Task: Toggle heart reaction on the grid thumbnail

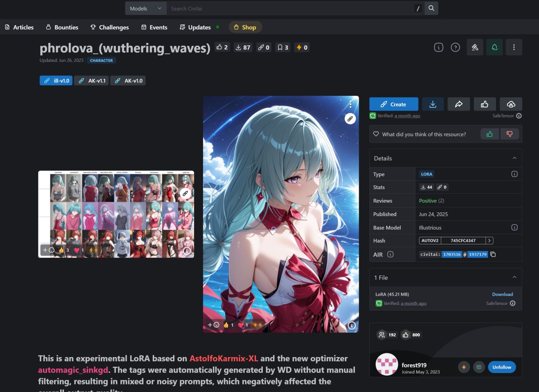Action: tap(79, 250)
